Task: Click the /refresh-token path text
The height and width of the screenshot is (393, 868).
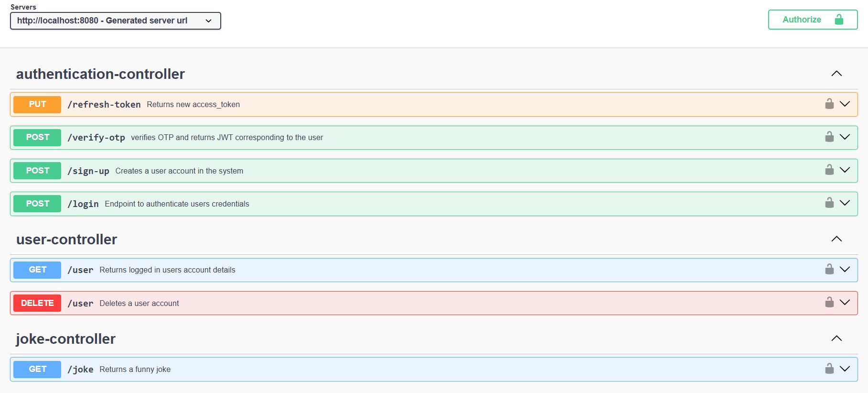Action: click(x=104, y=105)
